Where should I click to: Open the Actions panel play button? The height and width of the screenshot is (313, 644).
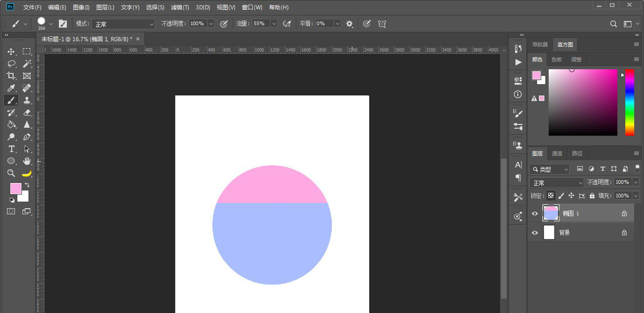[518, 62]
